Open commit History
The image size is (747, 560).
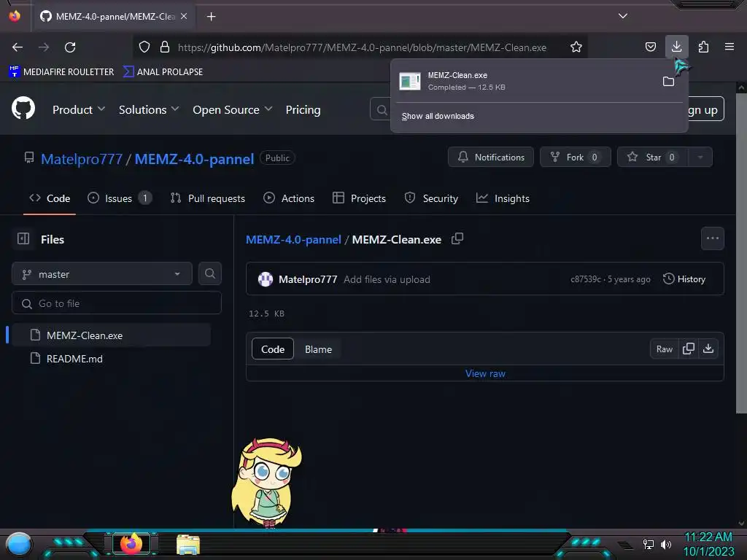point(684,279)
